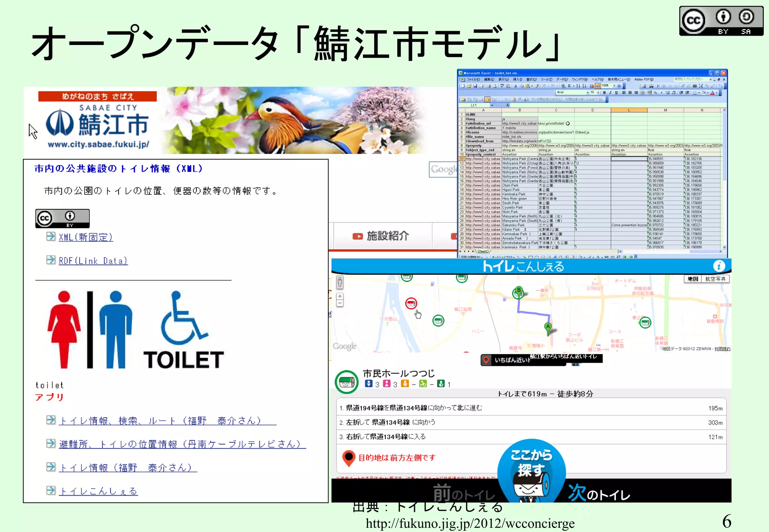Toggle Align Right in Excel toolbar
This screenshot has width=769, height=532.
(636, 92)
